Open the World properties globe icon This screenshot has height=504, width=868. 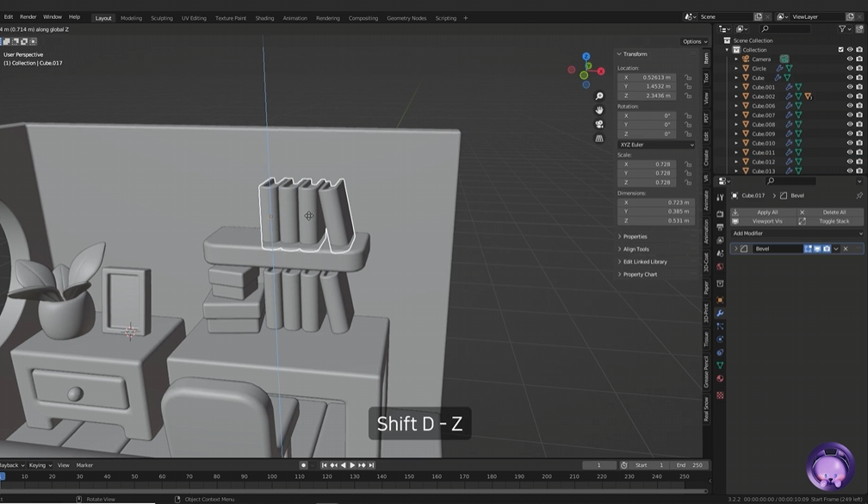[x=720, y=267]
